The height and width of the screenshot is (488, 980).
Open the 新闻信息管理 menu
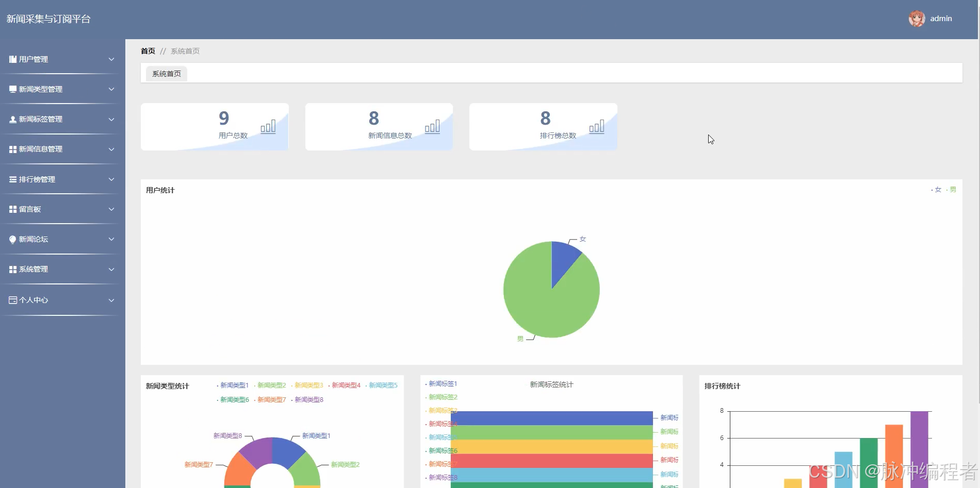pos(62,149)
